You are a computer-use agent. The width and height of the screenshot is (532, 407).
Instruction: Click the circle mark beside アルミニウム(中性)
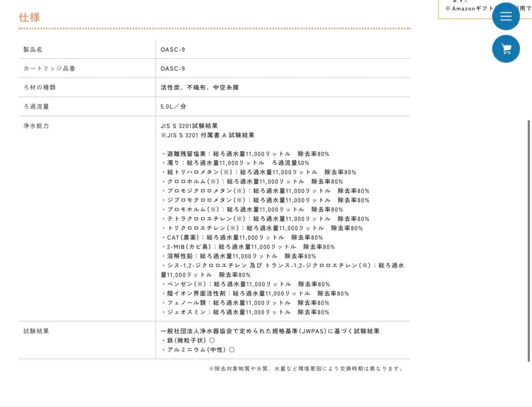coord(232,350)
